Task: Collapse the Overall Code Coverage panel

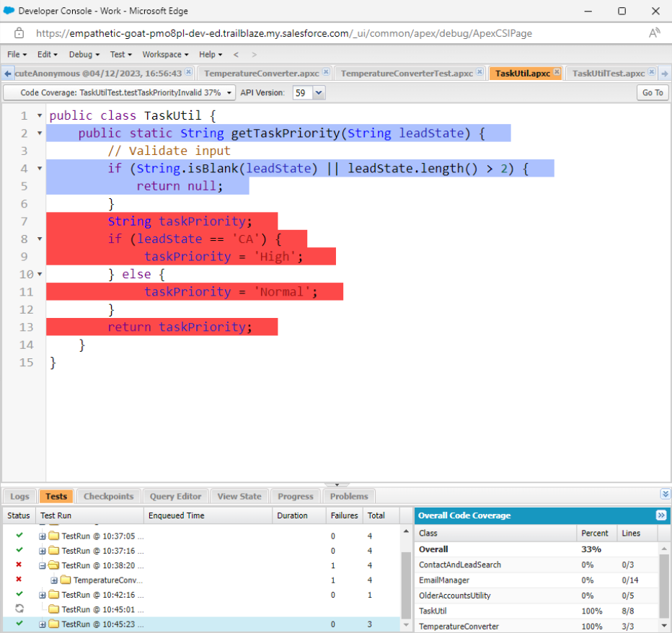Action: coord(661,515)
